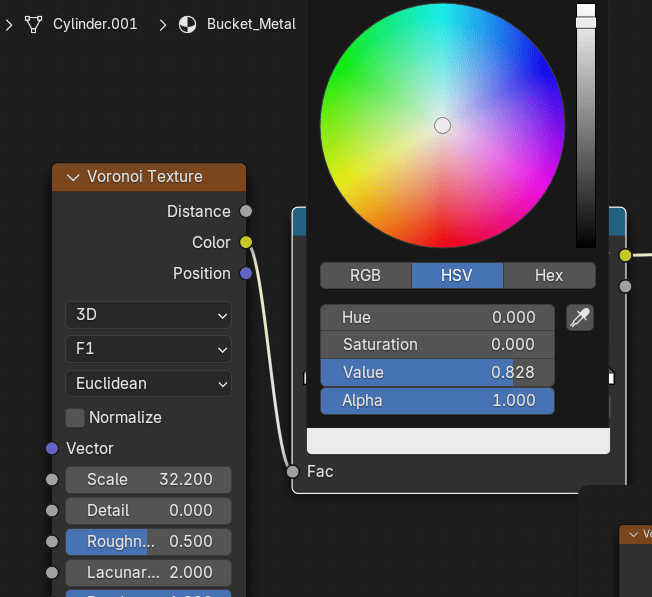Image resolution: width=652 pixels, height=597 pixels.
Task: Click the eyedropper color sampler icon
Action: 580,318
